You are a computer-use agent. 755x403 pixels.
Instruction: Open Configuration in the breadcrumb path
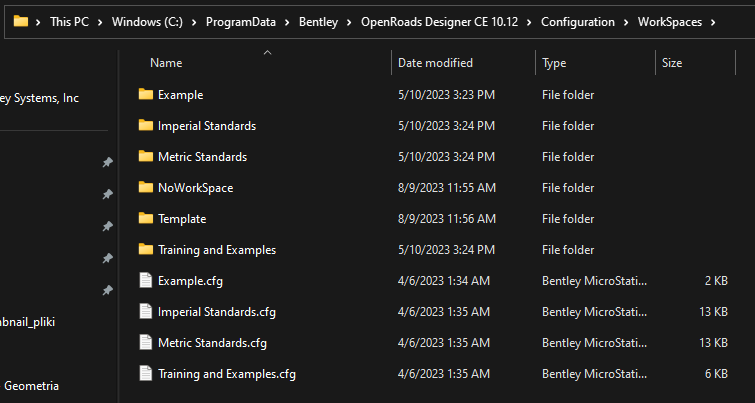pos(578,22)
